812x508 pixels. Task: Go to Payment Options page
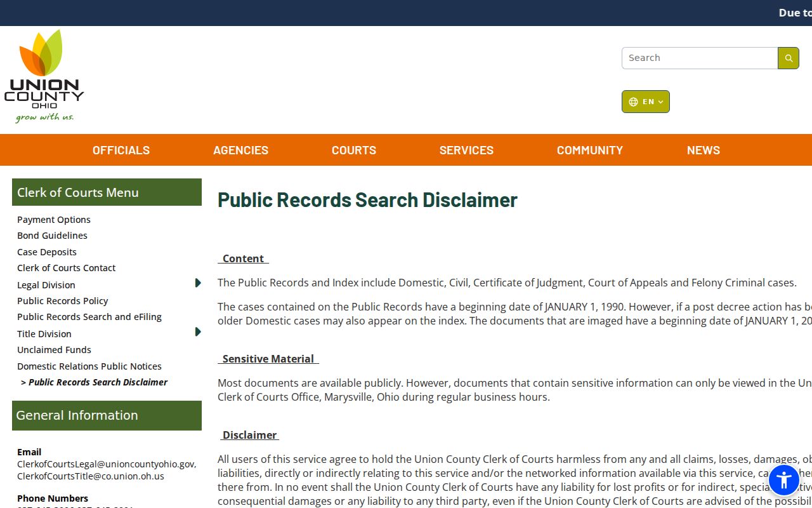tap(54, 220)
